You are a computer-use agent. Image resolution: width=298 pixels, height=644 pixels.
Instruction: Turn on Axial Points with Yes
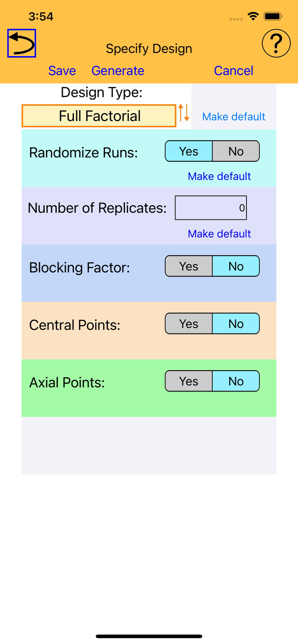tap(189, 381)
